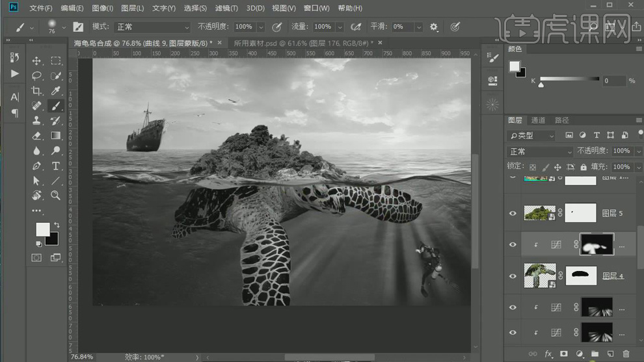Choose the Pen tool
The width and height of the screenshot is (644, 362).
coord(37,166)
